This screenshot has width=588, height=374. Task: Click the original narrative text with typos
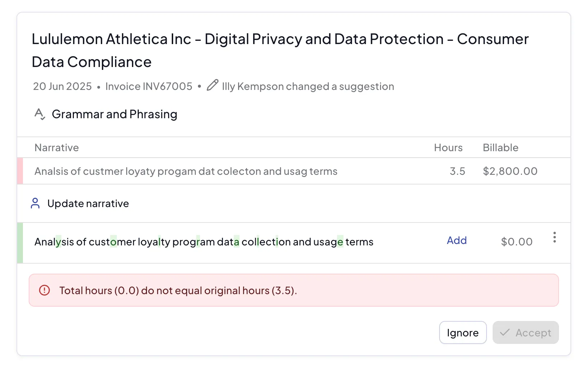(186, 171)
